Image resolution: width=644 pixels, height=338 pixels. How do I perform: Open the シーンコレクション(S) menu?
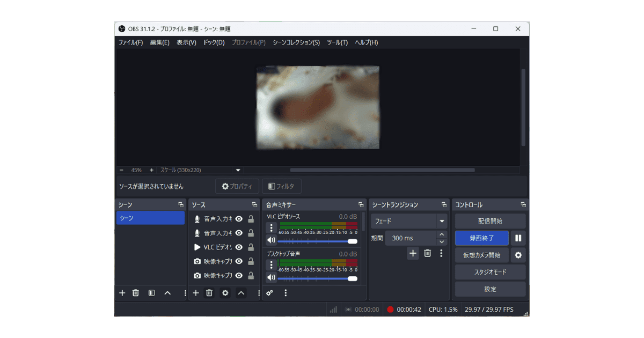pos(296,42)
